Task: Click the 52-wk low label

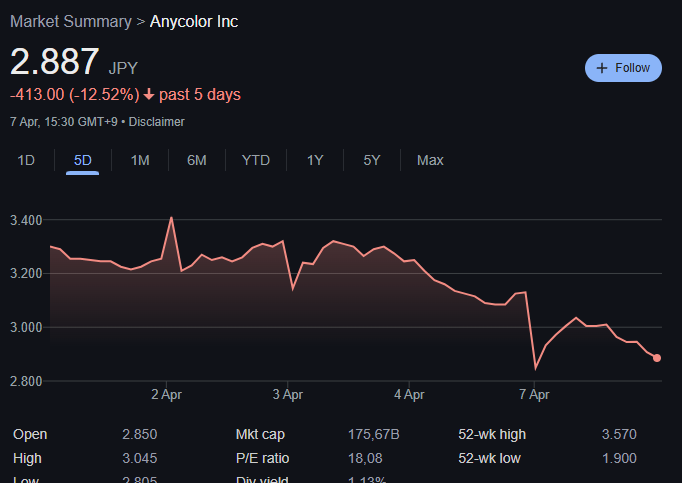Action: pyautogui.click(x=489, y=458)
